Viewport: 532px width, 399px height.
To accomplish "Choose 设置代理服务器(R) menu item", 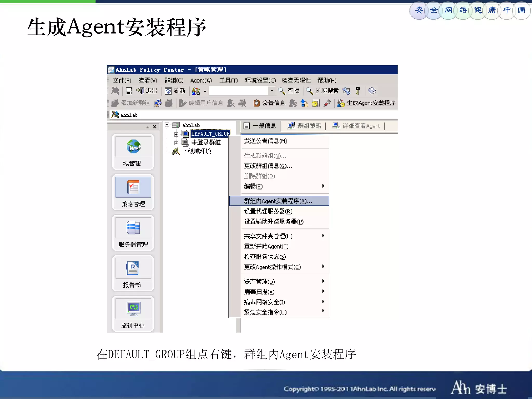I will tap(279, 211).
